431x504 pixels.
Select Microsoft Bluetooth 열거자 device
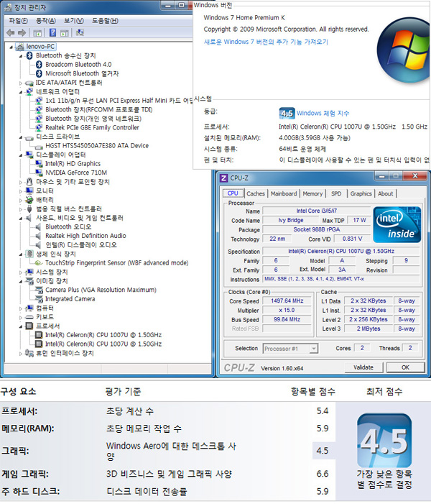(82, 73)
